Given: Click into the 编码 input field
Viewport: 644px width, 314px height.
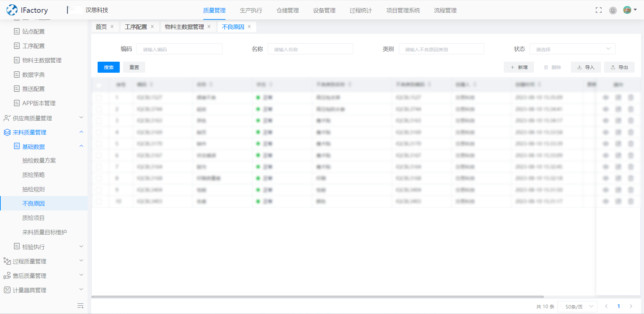Looking at the screenshot, I should click(x=179, y=49).
